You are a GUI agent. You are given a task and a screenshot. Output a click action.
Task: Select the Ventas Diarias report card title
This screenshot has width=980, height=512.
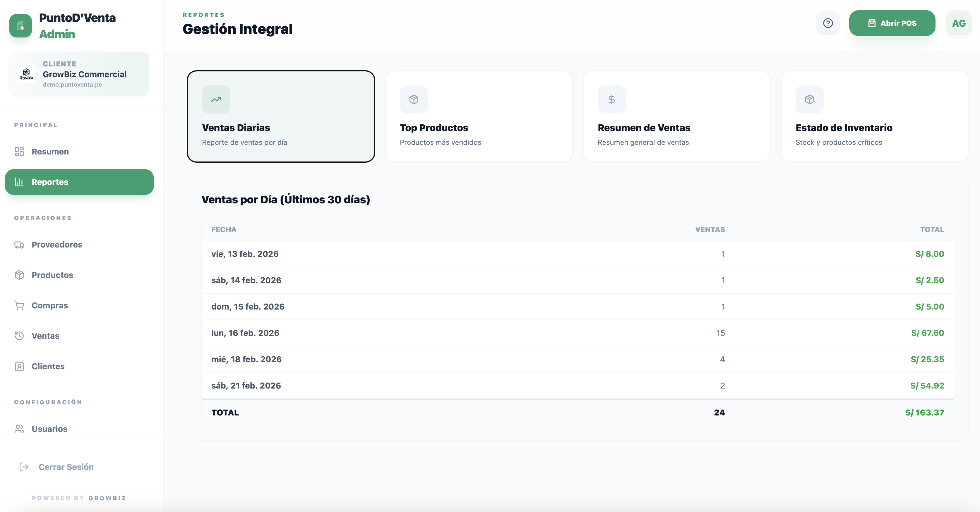pyautogui.click(x=236, y=128)
